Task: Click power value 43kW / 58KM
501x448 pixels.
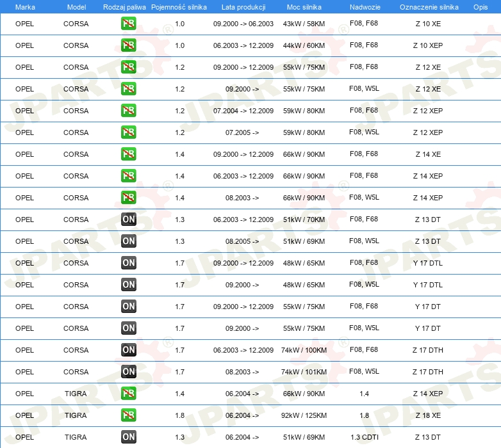Action: click(x=304, y=24)
